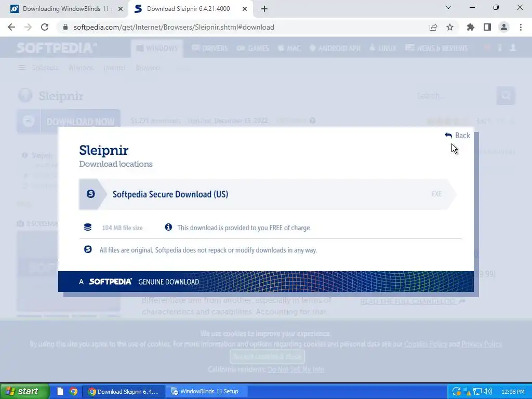Open the Chrome extensions puzzle icon
The image size is (532, 399).
(x=471, y=27)
